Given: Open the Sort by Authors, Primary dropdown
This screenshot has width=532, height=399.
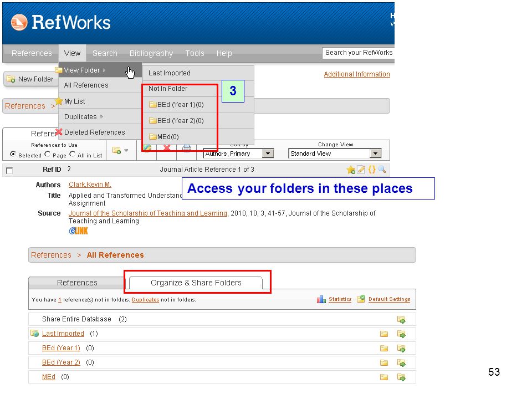Looking at the screenshot, I should 238,154.
